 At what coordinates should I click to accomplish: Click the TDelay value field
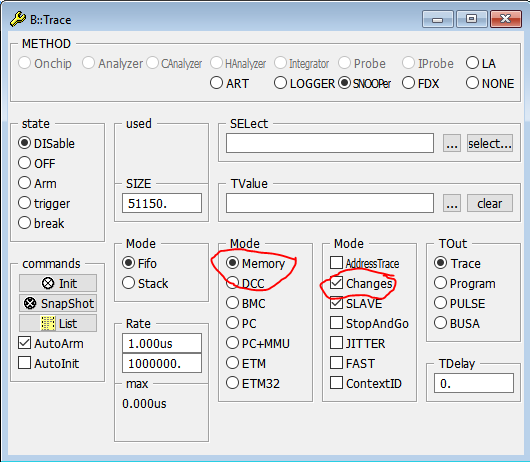tap(474, 383)
